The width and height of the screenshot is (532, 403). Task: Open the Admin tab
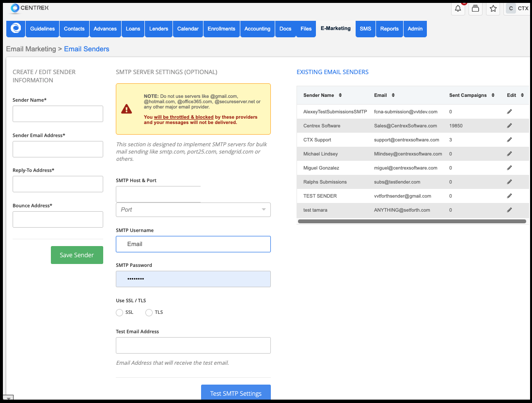click(x=415, y=29)
